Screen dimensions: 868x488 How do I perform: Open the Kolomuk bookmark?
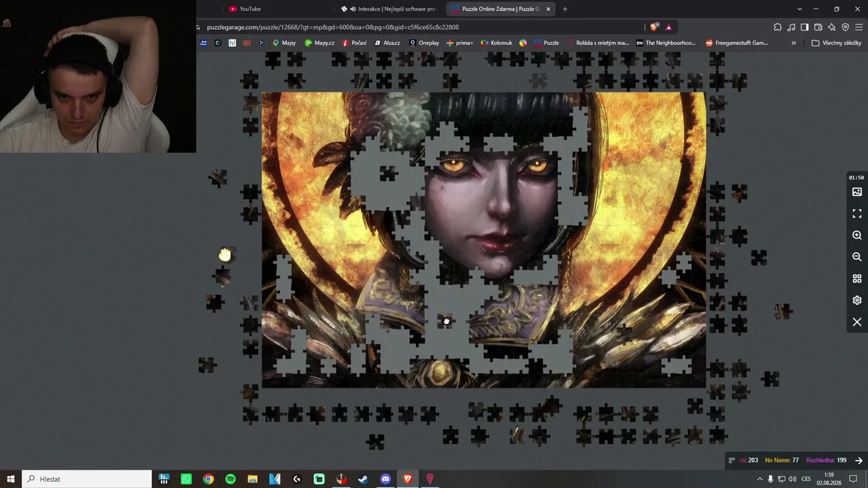point(496,43)
